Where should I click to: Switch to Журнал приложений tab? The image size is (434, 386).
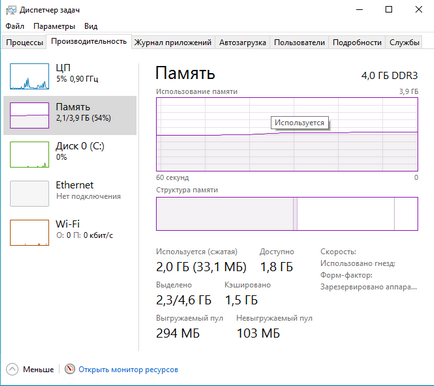(x=173, y=43)
